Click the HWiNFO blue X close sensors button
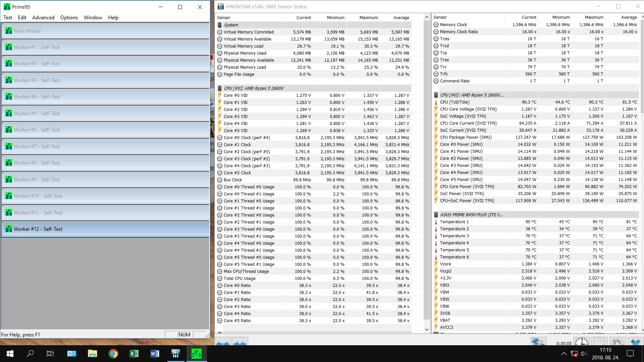The height and width of the screenshot is (362, 644). click(x=635, y=342)
